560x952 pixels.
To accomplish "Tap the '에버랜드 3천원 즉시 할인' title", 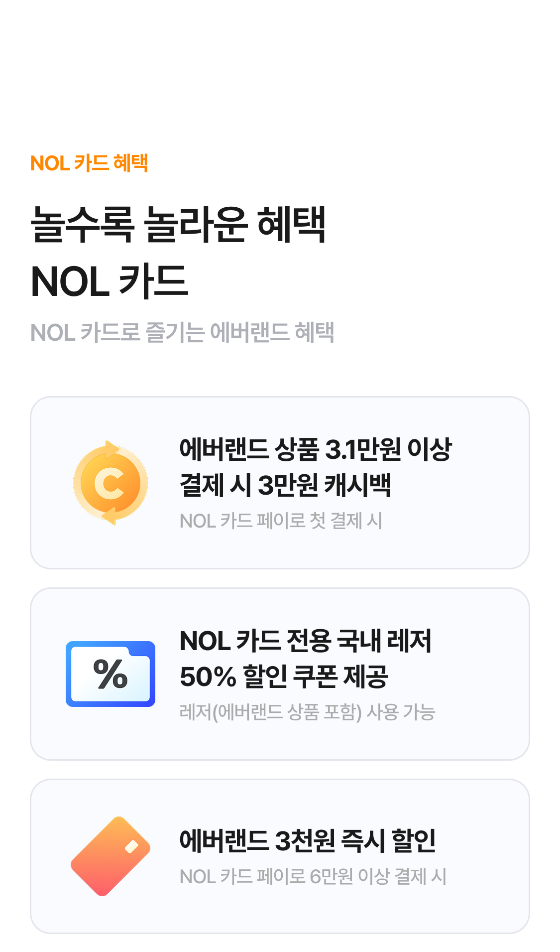I will click(308, 840).
